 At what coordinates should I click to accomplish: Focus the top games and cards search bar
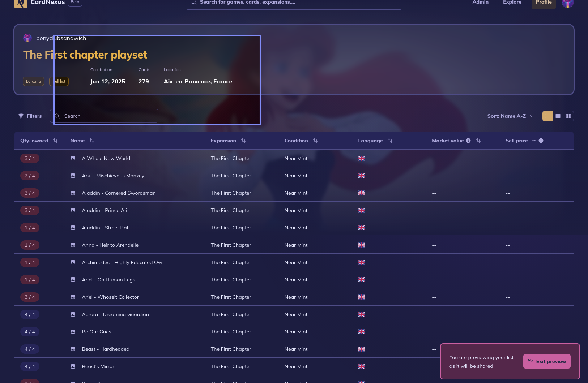tap(294, 3)
